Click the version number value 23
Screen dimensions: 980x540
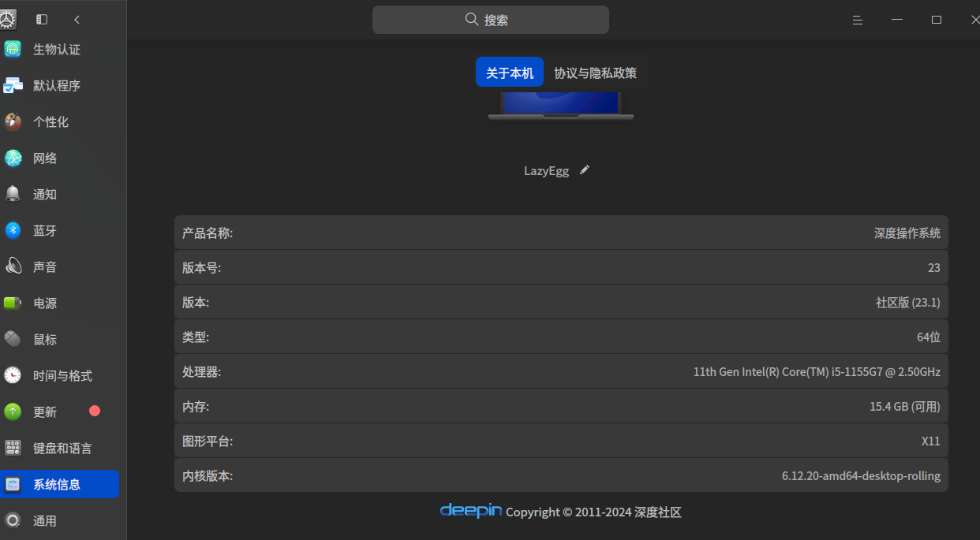tap(934, 268)
